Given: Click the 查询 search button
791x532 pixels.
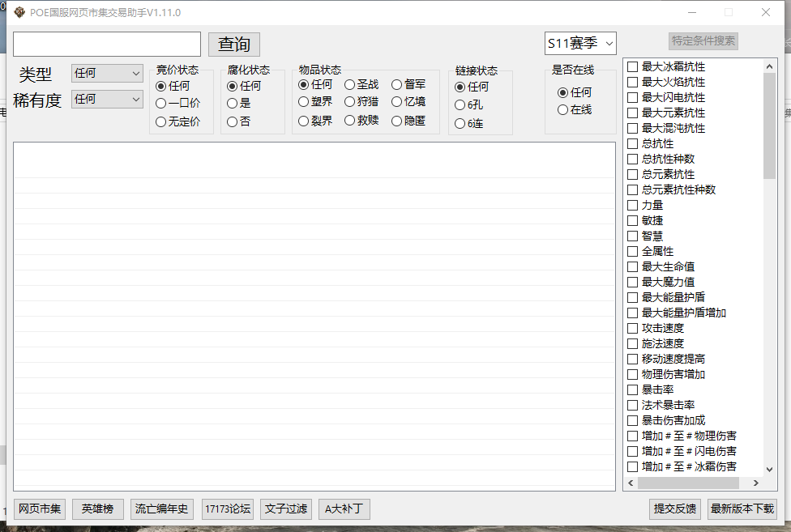Looking at the screenshot, I should [x=234, y=45].
